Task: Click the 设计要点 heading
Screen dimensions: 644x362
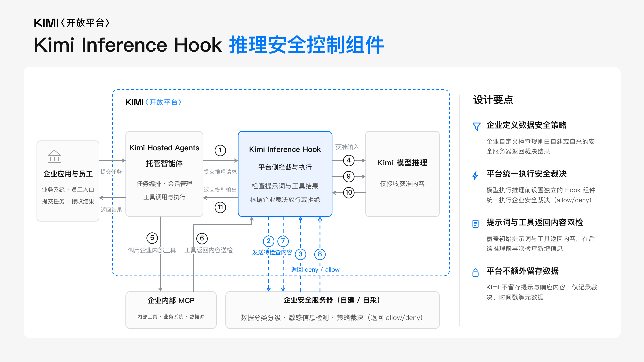Action: [493, 100]
